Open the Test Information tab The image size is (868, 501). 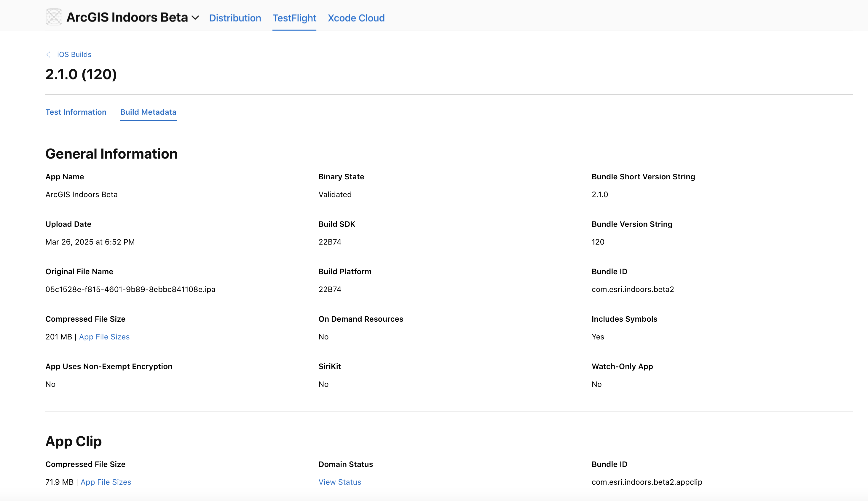point(76,112)
